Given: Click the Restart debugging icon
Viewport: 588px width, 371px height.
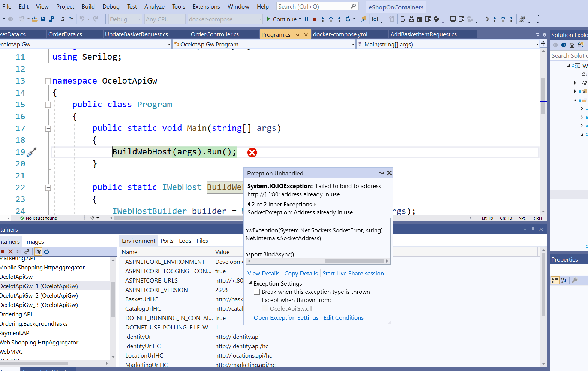Looking at the screenshot, I should 348,19.
